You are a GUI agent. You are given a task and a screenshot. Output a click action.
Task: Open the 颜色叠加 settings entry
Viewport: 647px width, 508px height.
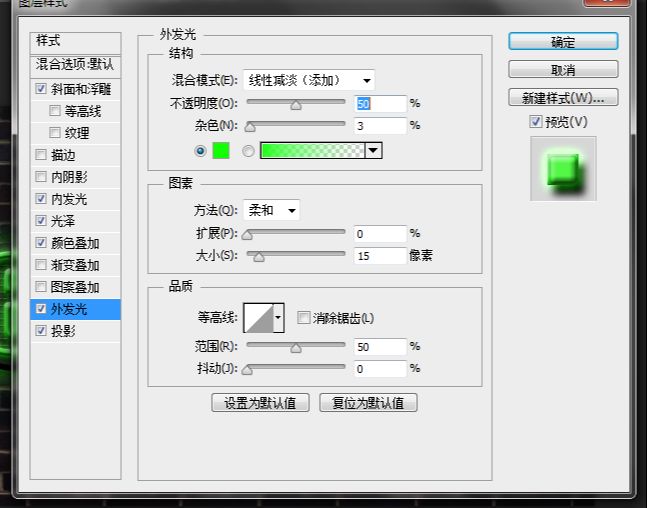coord(75,243)
